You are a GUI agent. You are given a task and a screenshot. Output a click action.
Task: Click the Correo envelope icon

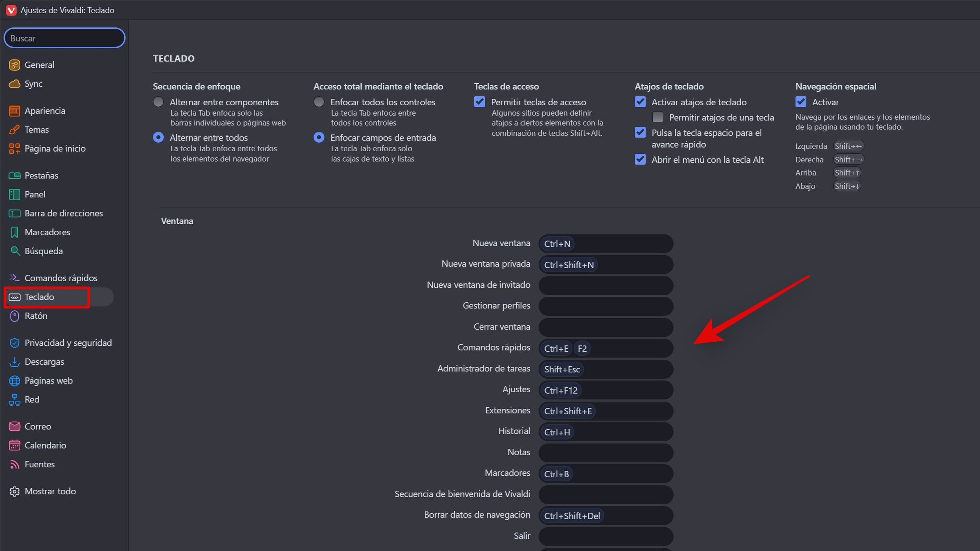point(15,427)
